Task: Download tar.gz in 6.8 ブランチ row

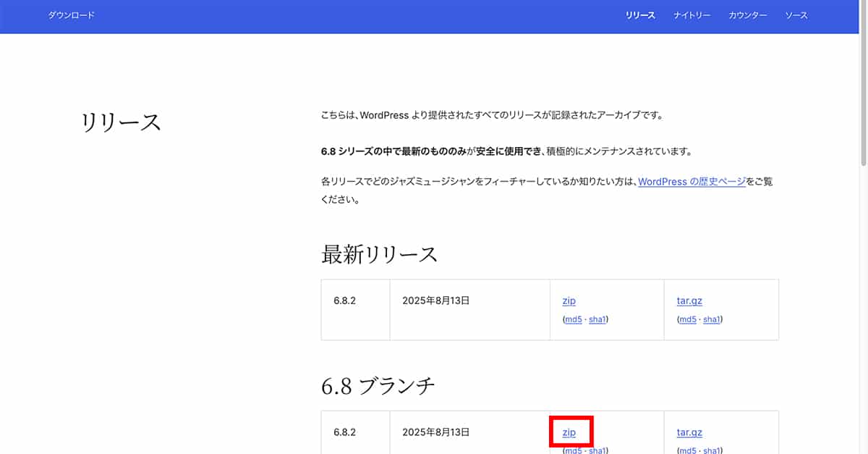Action: 689,432
